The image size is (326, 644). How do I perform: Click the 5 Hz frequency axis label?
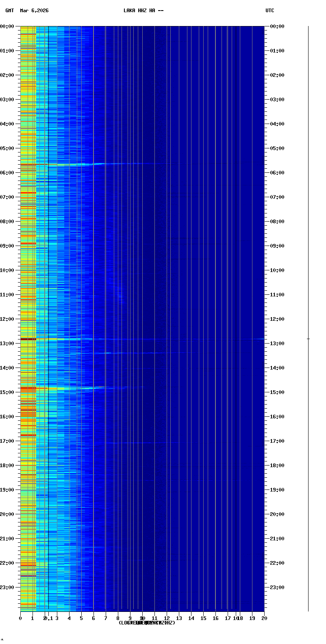tap(81, 618)
